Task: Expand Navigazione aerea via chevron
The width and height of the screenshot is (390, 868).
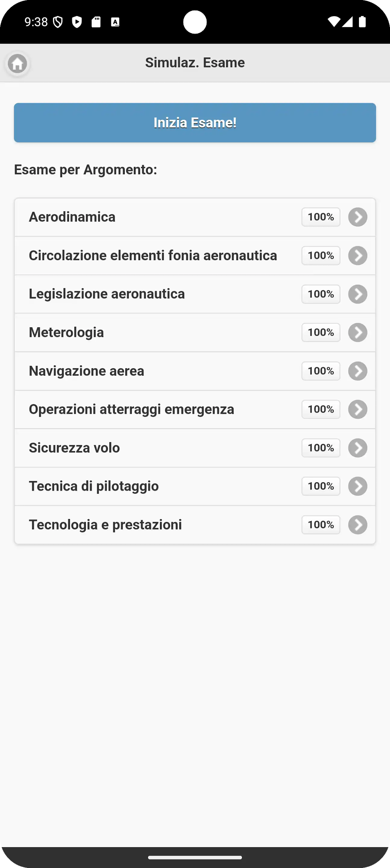Action: (x=358, y=371)
